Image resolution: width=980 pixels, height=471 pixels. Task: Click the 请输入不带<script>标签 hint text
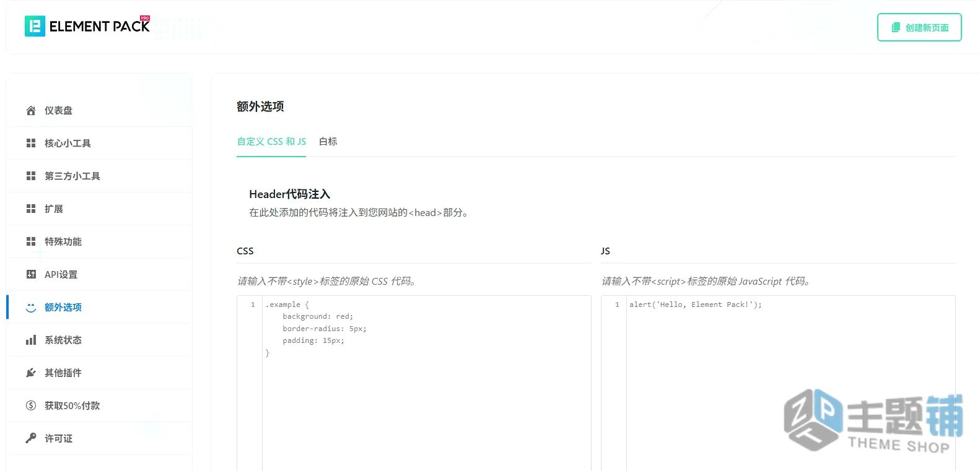[x=706, y=281]
